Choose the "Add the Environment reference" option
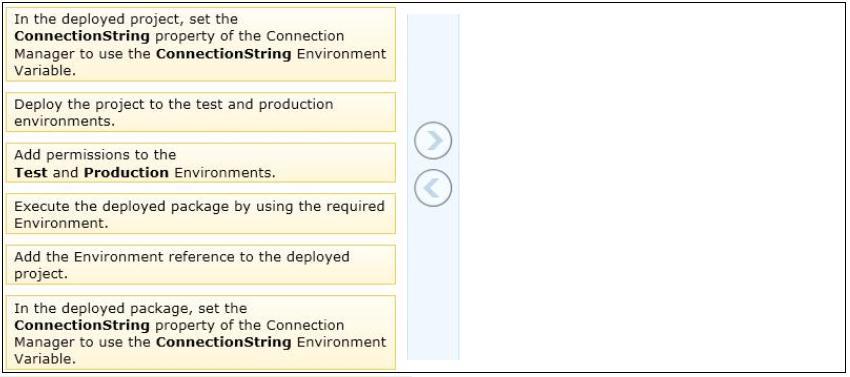The height and width of the screenshot is (377, 850). click(201, 265)
